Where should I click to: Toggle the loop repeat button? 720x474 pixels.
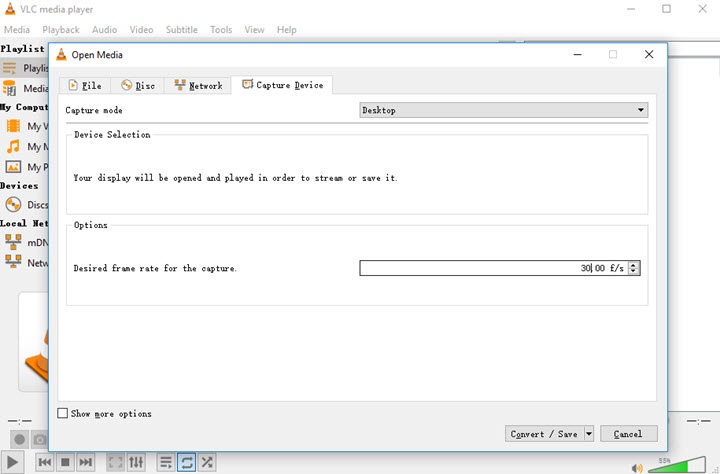[x=186, y=462]
